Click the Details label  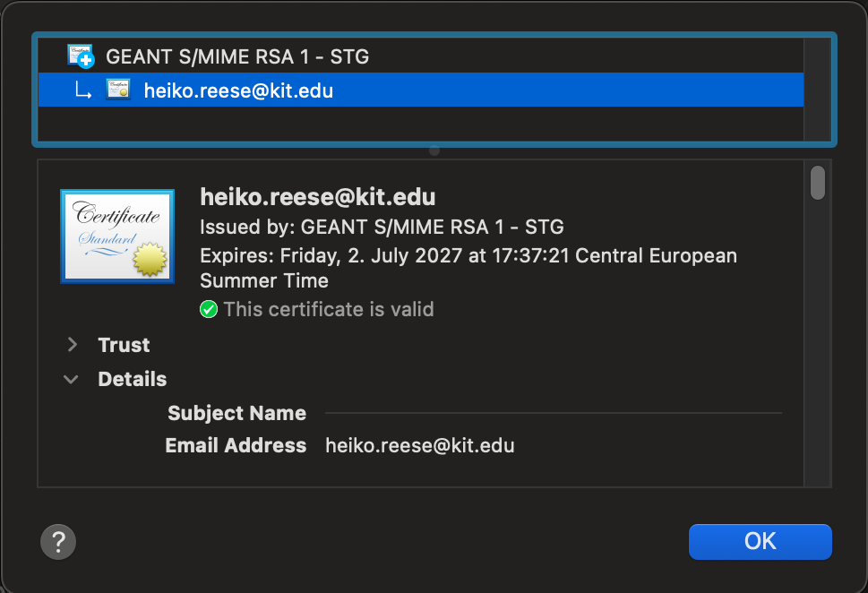coord(133,379)
